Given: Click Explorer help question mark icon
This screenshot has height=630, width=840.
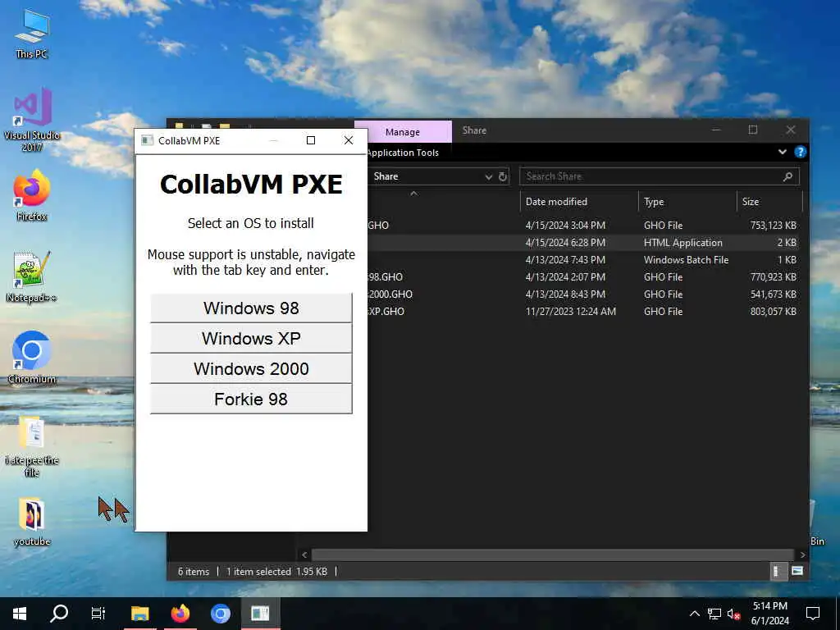Looking at the screenshot, I should [800, 152].
